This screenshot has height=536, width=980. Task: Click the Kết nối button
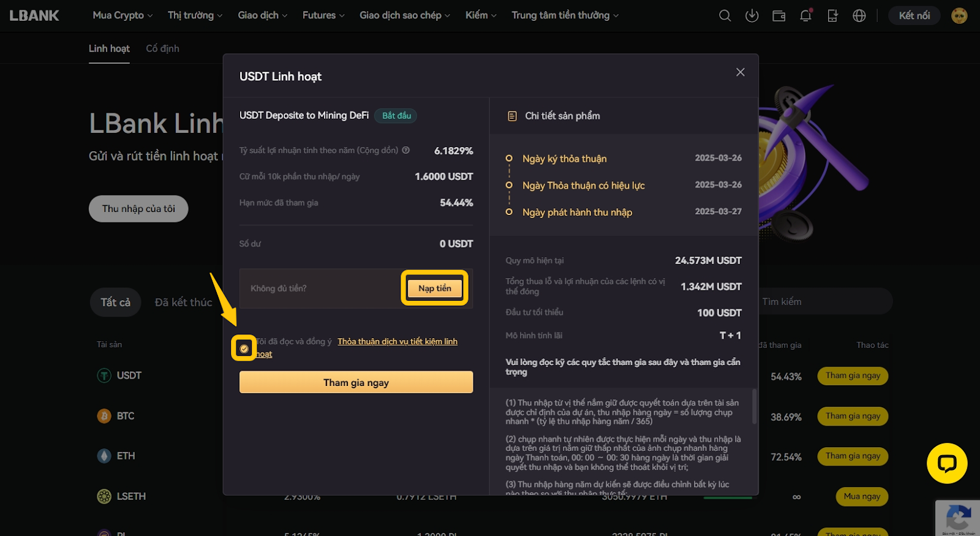pos(914,15)
